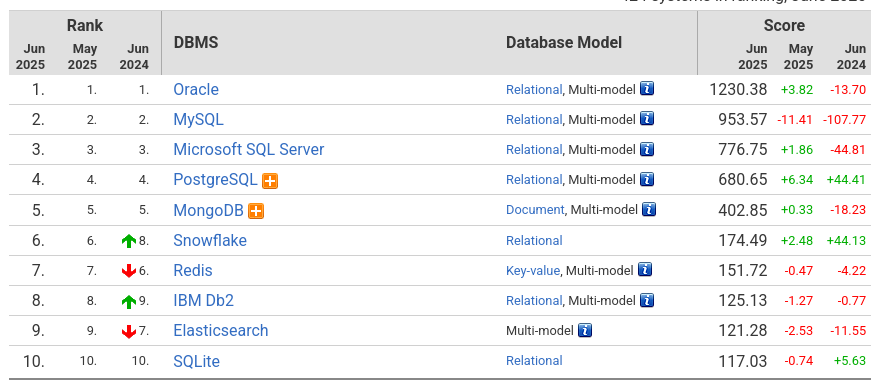The height and width of the screenshot is (384, 876).
Task: Click the -2.53 change for Elasticsearch
Action: [798, 331]
